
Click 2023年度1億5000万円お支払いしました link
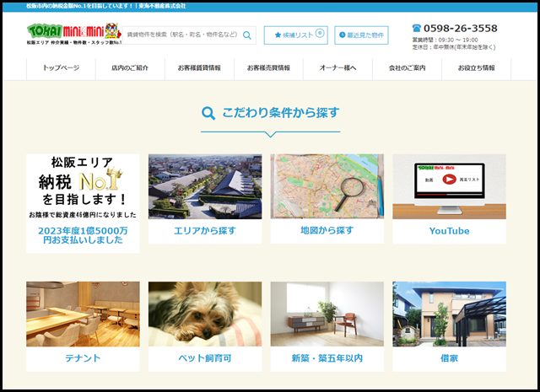83,235
